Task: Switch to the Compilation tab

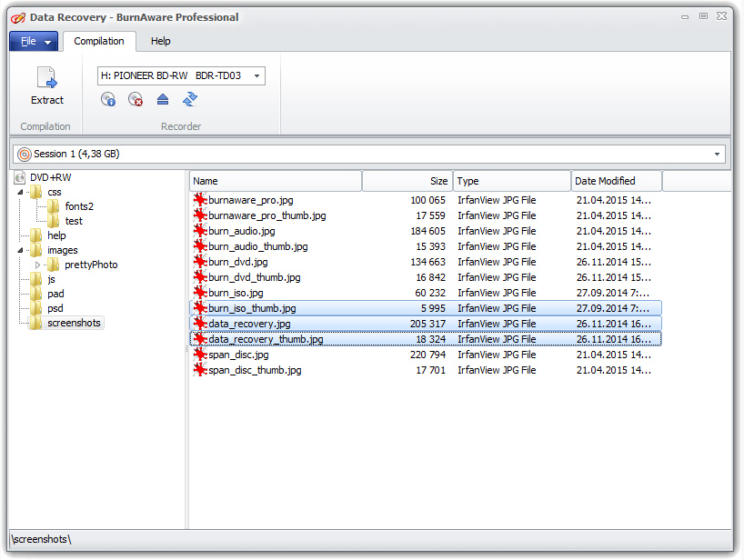Action: [x=99, y=41]
